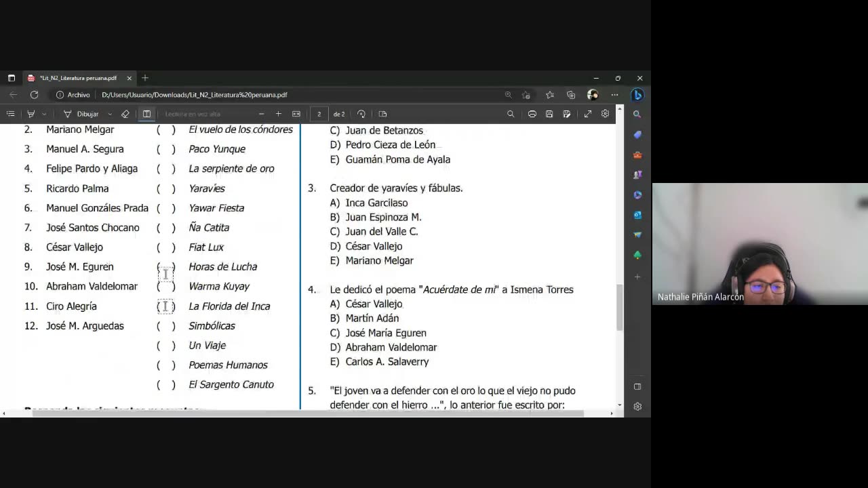Print the PDF document

pos(532,114)
